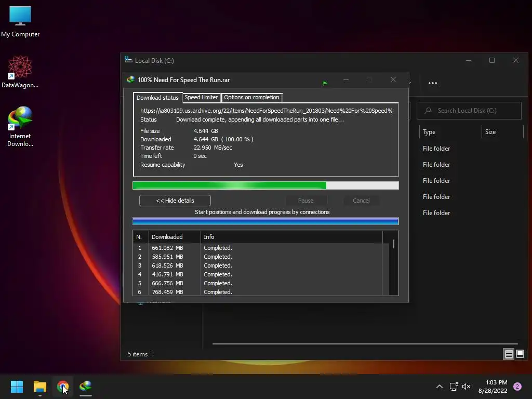Maximize the Local Disk (C:) window
Image resolution: width=532 pixels, height=399 pixels.
point(492,60)
